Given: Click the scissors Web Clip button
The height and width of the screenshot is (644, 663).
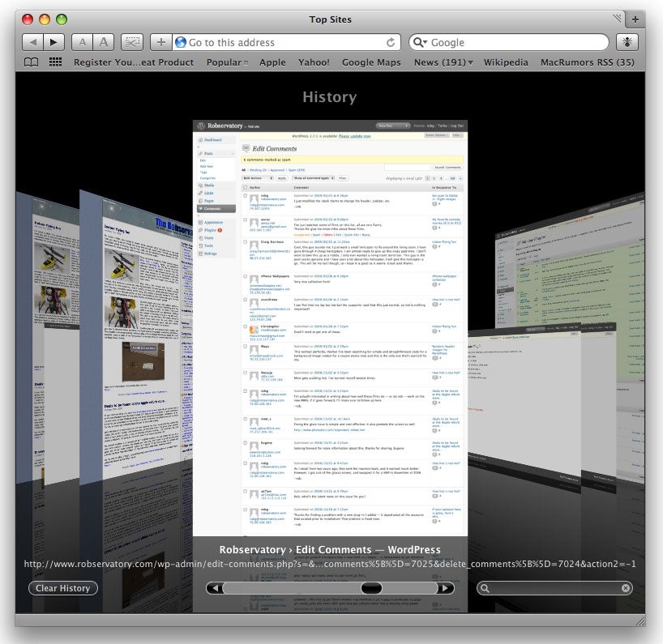Looking at the screenshot, I should [x=132, y=42].
